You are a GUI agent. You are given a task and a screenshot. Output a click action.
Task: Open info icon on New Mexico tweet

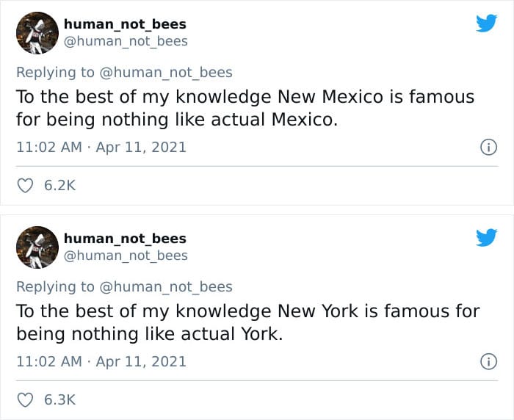click(485, 147)
